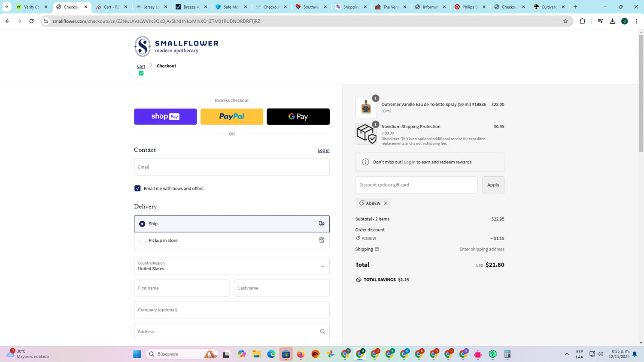
Task: Click the truck icon in Ship row
Action: pos(322,223)
